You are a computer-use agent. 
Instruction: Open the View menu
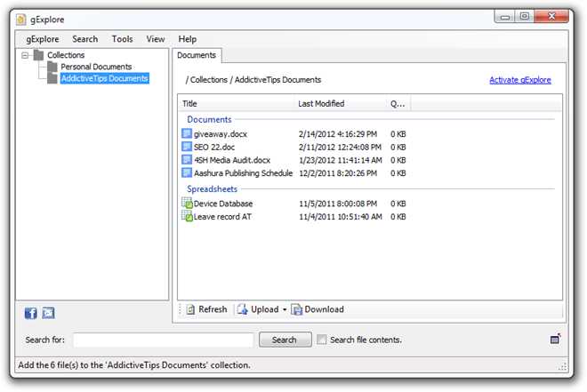(156, 39)
